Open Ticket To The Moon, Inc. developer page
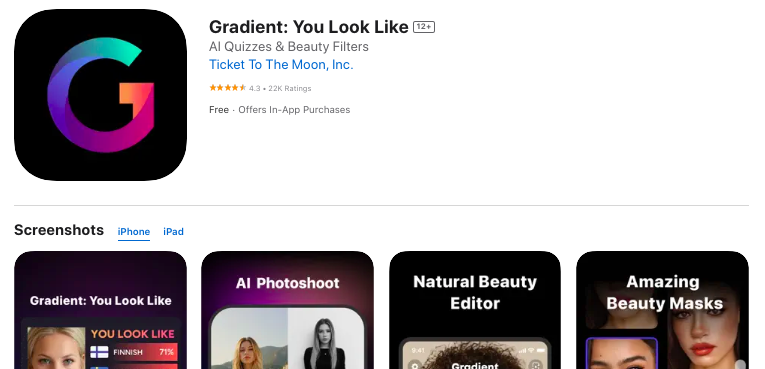 (281, 64)
